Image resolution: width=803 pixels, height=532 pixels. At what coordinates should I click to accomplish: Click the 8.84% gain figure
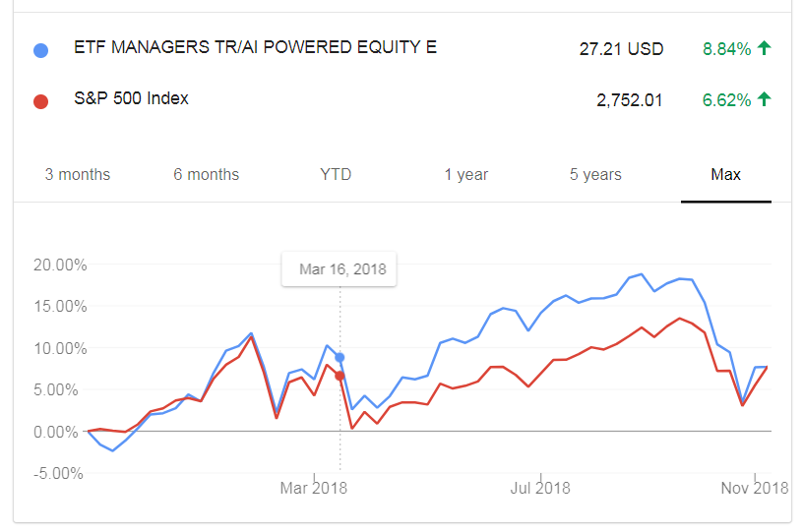pos(726,49)
